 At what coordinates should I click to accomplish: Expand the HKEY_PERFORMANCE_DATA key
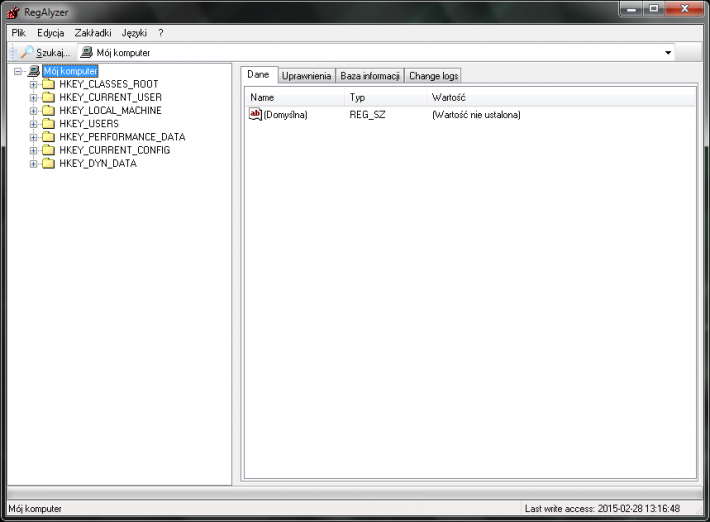pos(33,137)
